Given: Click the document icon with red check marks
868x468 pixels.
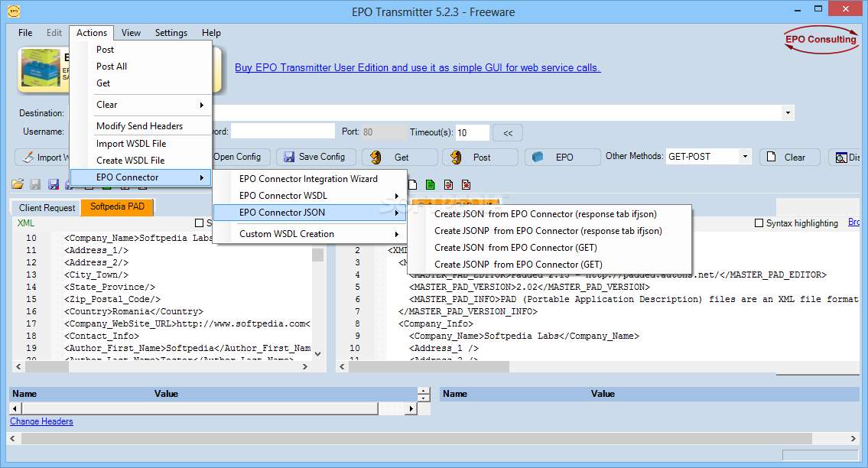Looking at the screenshot, I should pos(448,184).
